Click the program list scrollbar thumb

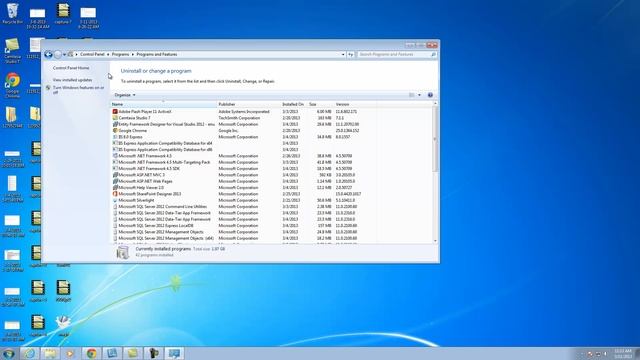click(435, 139)
